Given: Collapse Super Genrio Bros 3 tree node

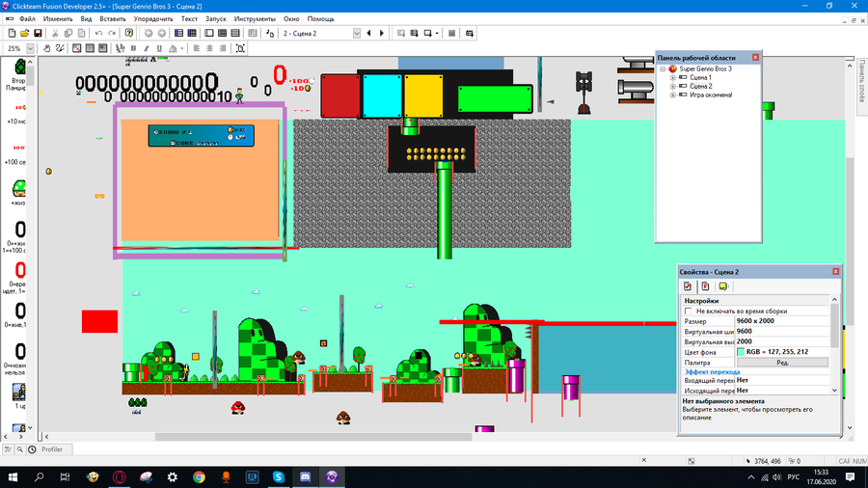Looking at the screenshot, I should click(663, 69).
